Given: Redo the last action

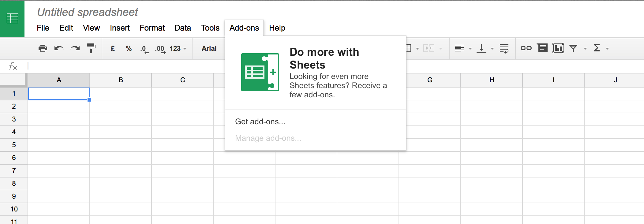Looking at the screenshot, I should click(75, 48).
